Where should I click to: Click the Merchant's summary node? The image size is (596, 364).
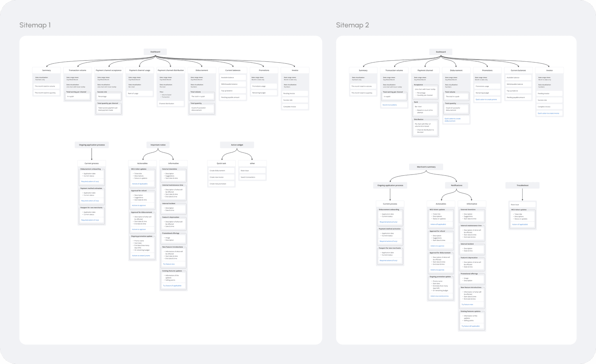[426, 167]
